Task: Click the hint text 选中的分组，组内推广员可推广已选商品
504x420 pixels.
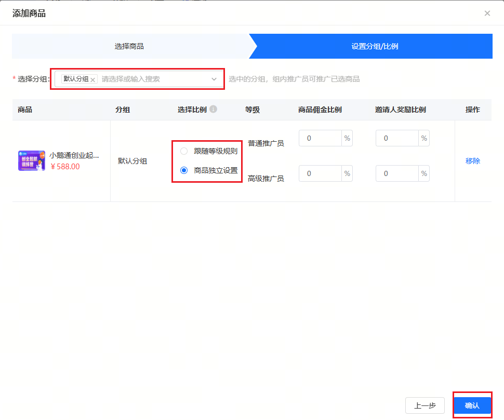Action: pyautogui.click(x=294, y=79)
